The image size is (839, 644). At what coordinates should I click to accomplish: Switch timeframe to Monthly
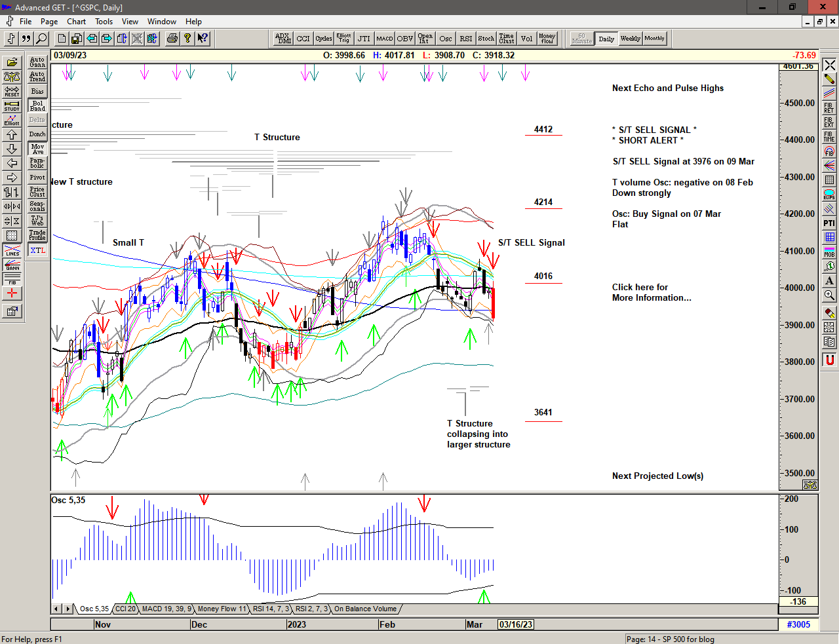pos(654,39)
